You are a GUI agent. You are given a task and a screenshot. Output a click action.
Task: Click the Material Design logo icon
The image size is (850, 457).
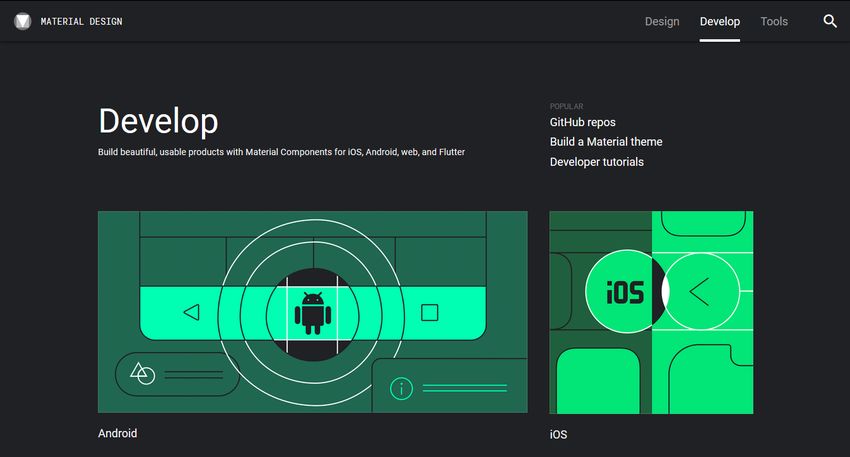pos(23,21)
